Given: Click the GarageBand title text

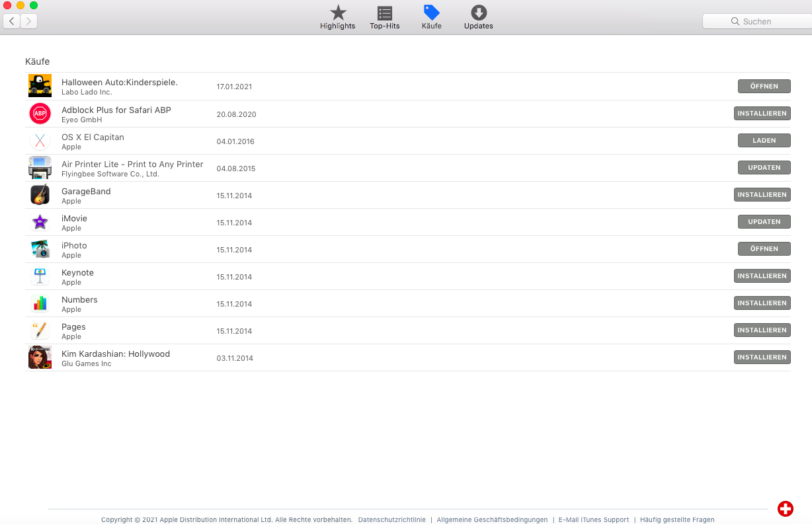Looking at the screenshot, I should [86, 191].
